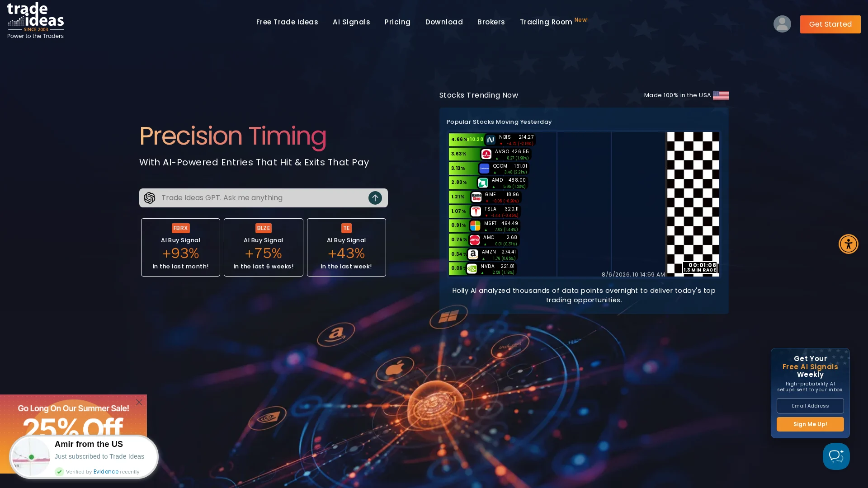Screen dimensions: 868x488
Task: Follow the Evidence verification link
Action: (106, 472)
